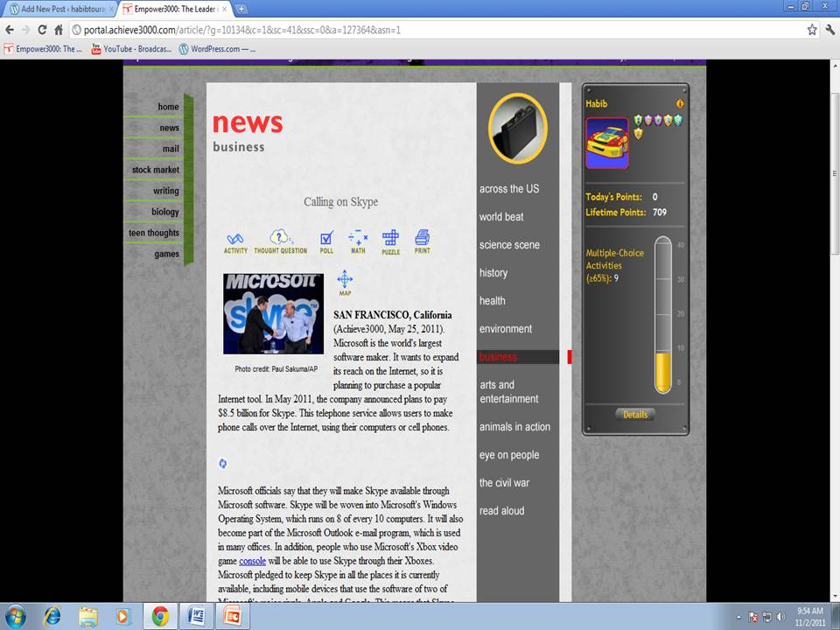The image size is (840, 630).
Task: Select the health news category
Action: coord(492,300)
